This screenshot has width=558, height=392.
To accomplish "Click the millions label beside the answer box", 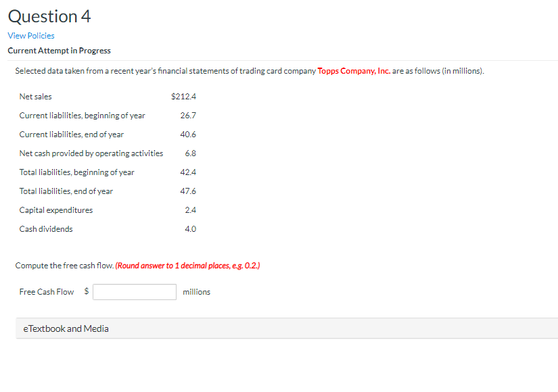I will (195, 291).
